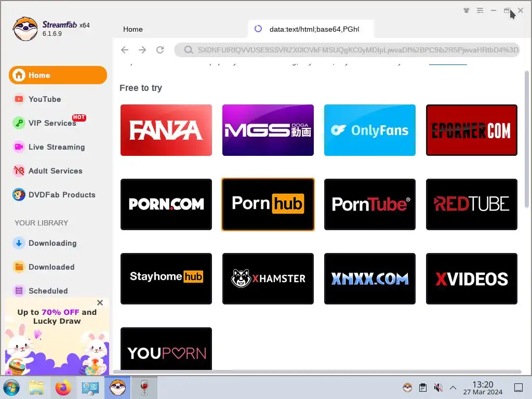Launch Firefox from the taskbar

pos(63,388)
